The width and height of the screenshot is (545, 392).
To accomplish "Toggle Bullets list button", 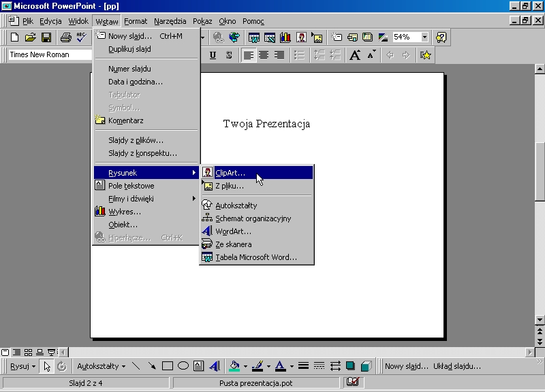I will click(x=299, y=55).
